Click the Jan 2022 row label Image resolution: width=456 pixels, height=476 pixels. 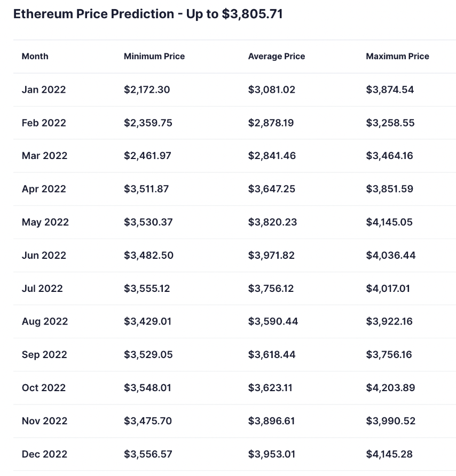click(44, 90)
